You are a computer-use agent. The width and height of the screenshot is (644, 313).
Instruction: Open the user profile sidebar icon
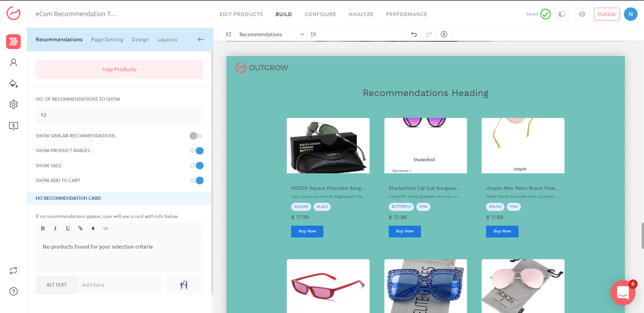tap(13, 62)
